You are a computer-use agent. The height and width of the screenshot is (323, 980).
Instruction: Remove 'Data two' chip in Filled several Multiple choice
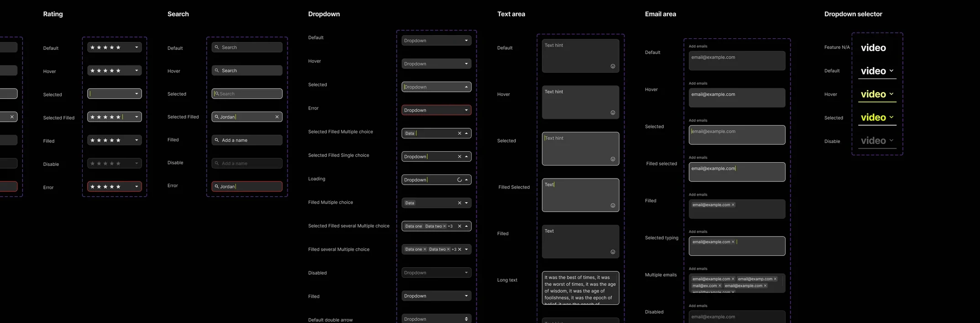click(x=448, y=249)
